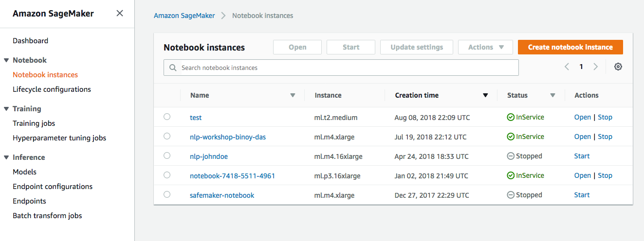Open notebook-7418-5511-4961 name link

233,176
